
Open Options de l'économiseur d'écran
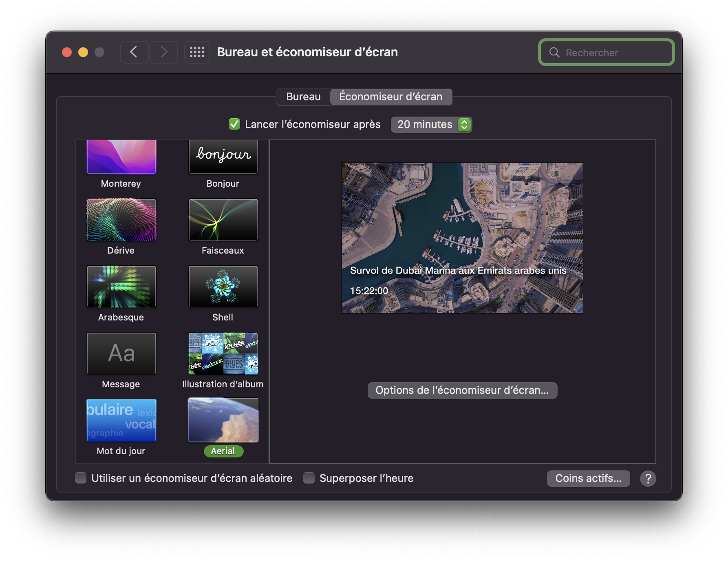pyautogui.click(x=462, y=390)
